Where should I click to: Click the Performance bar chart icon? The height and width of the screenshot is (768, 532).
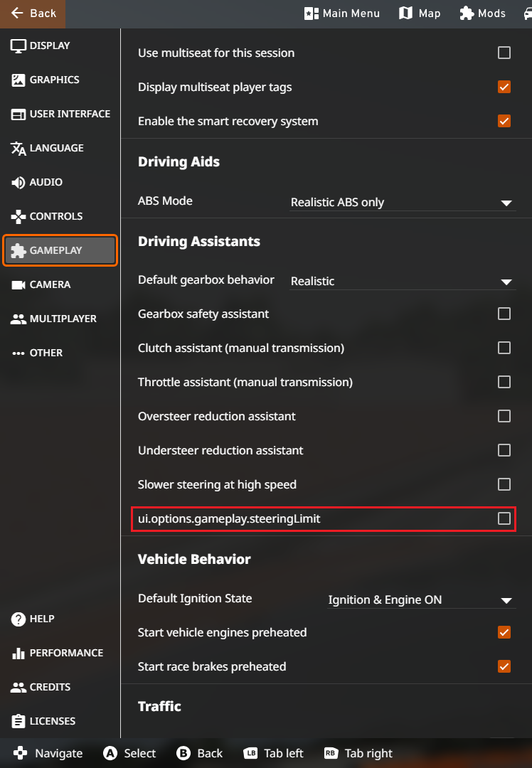coord(18,654)
